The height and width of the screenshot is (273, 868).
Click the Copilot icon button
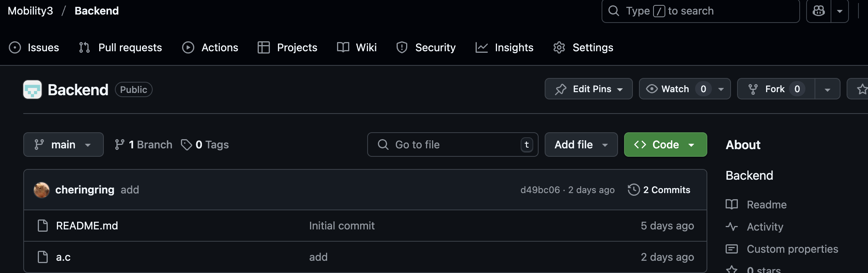[818, 11]
